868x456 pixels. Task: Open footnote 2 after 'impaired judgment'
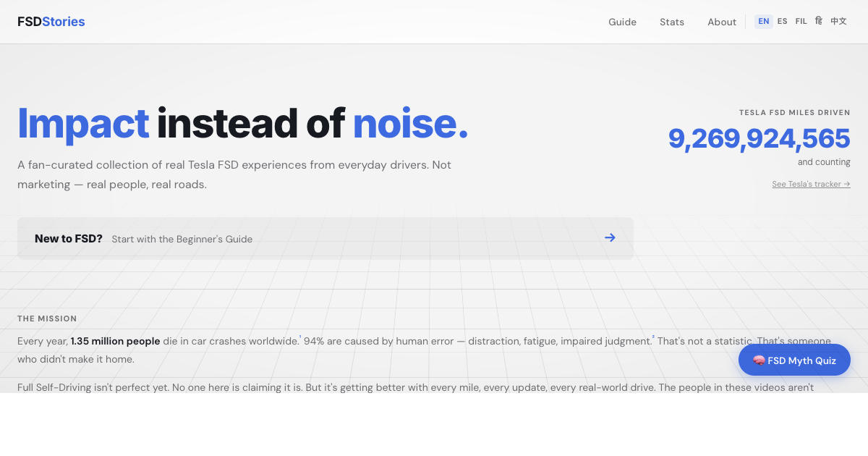coord(653,337)
